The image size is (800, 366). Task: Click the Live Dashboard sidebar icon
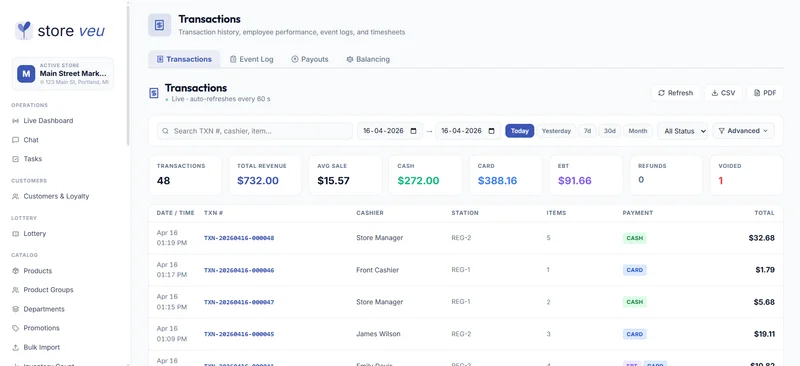coord(15,121)
